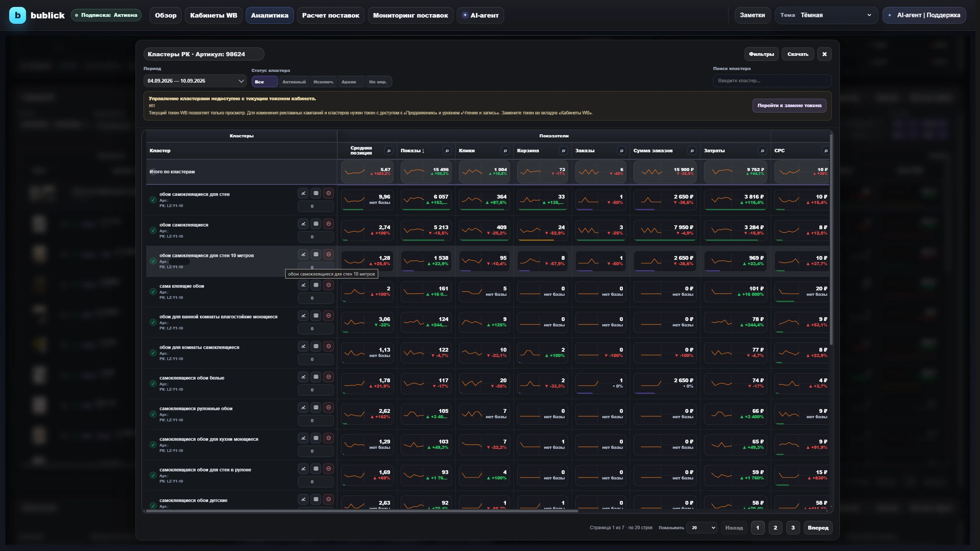Open the period date range dropdown

195,81
